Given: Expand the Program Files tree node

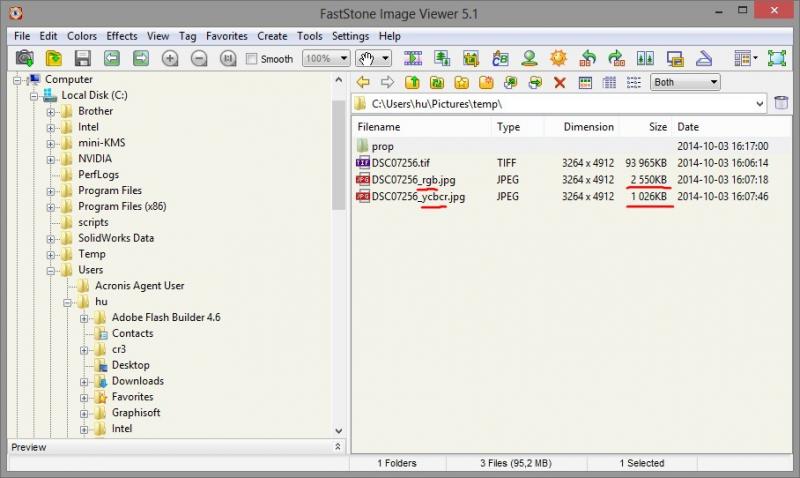Looking at the screenshot, I should [x=51, y=192].
